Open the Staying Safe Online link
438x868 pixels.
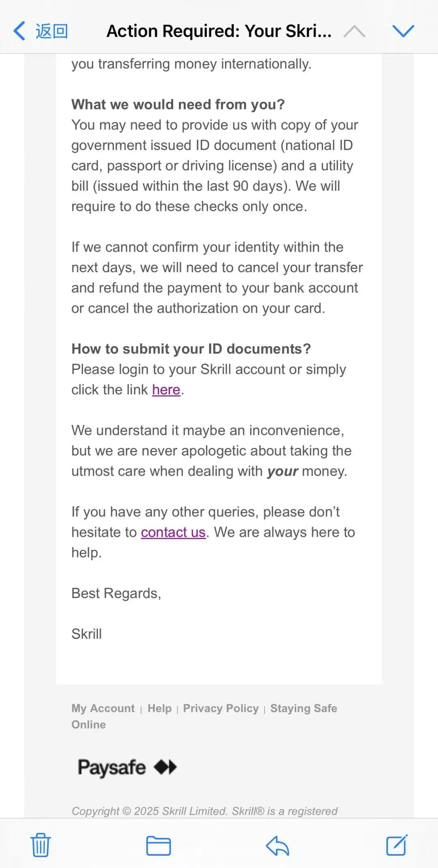[x=204, y=716]
